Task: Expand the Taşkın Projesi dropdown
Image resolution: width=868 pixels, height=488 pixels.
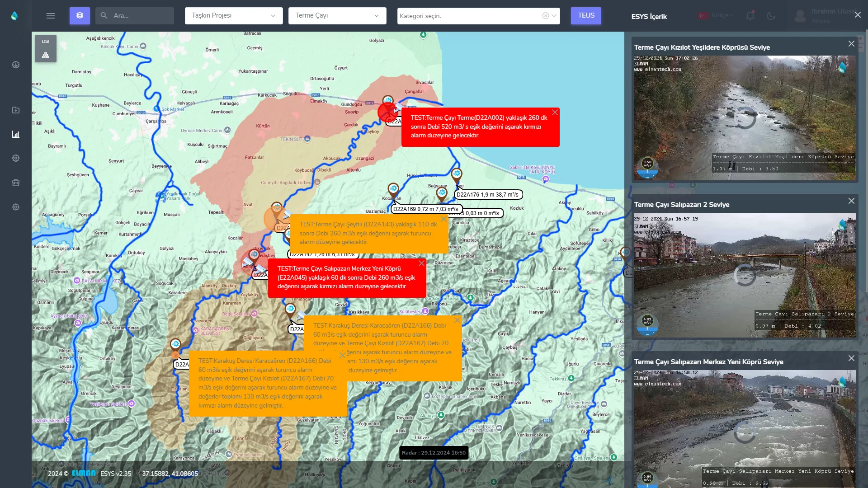Action: click(x=233, y=16)
